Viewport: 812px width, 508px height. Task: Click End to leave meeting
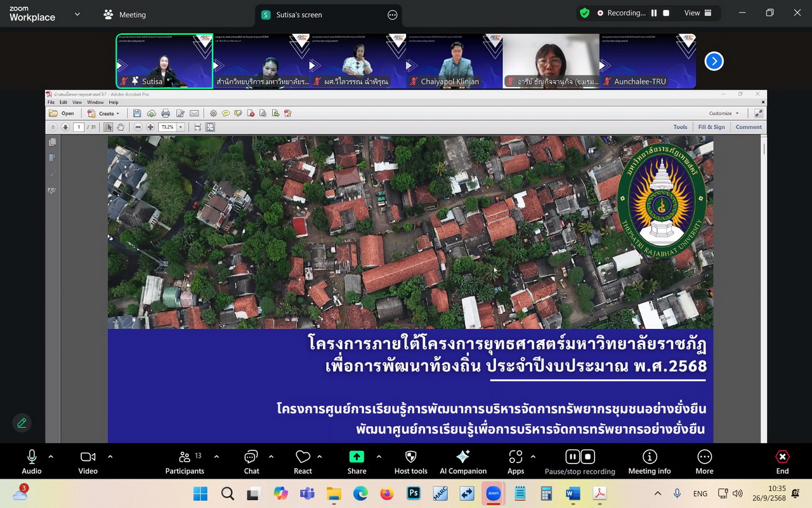[782, 462]
